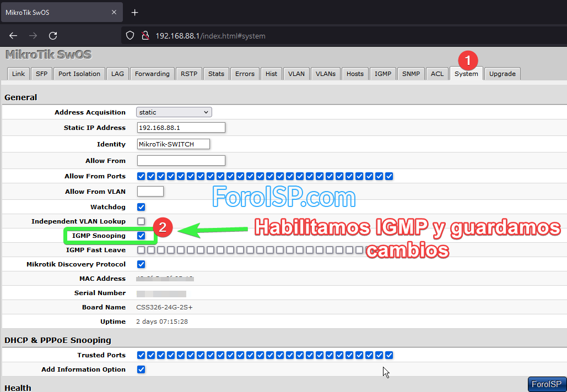Open the Address Acquisition dropdown
567x392 pixels.
(174, 112)
